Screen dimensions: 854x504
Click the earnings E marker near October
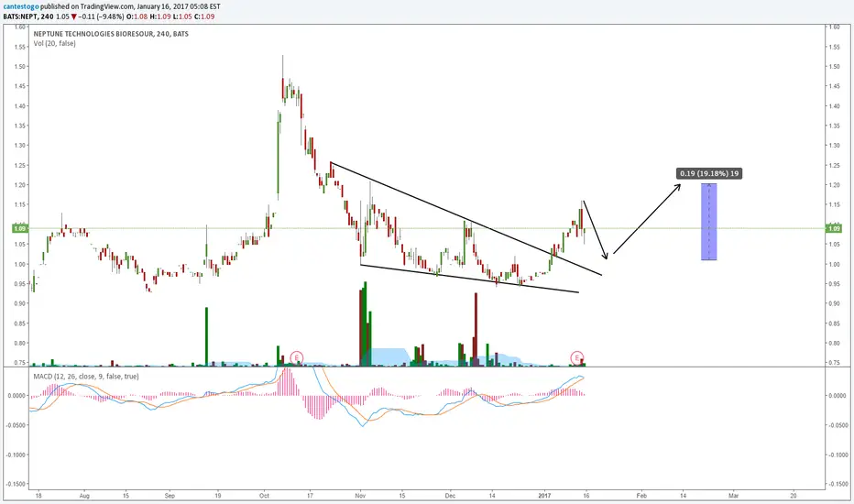[296, 358]
